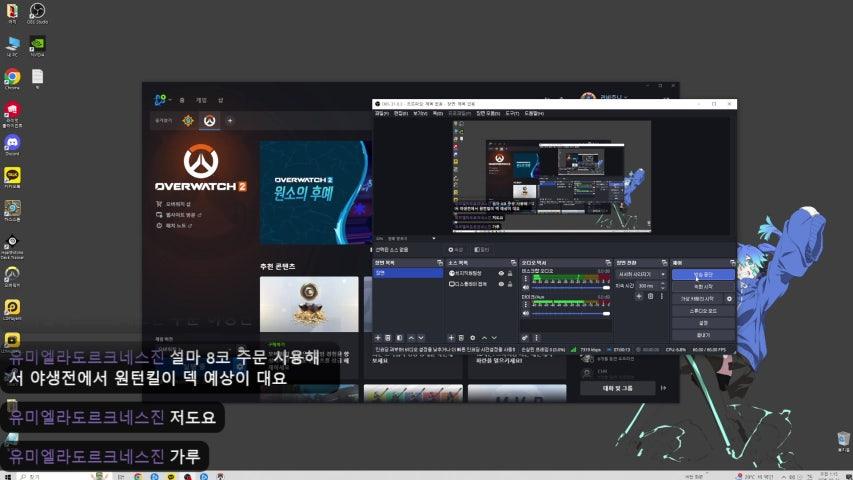Open the OBS Studio desktop shortcut
The width and height of the screenshot is (853, 480).
37,12
